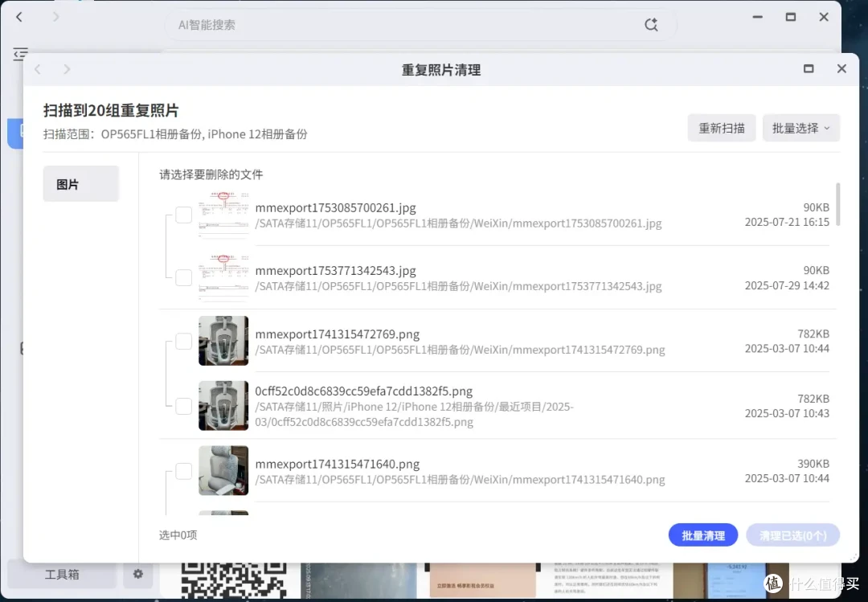Image resolution: width=868 pixels, height=602 pixels.
Task: Minimize the main window
Action: coord(757,17)
